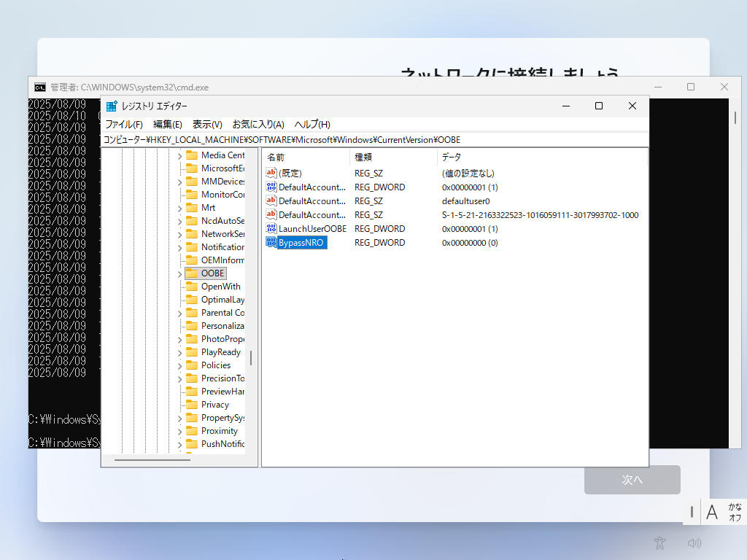This screenshot has width=747, height=560.
Task: Expand the PropertySys key
Action: (179, 418)
